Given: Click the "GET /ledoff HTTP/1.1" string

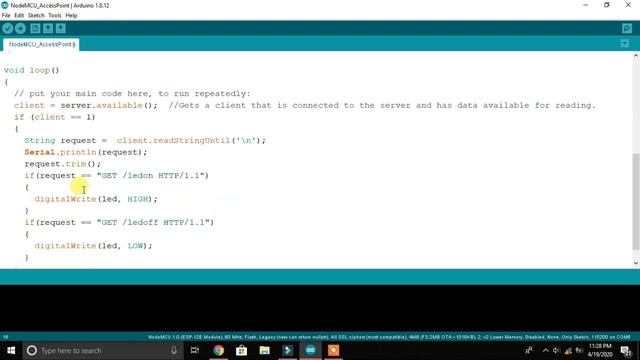Looking at the screenshot, I should [x=153, y=222].
